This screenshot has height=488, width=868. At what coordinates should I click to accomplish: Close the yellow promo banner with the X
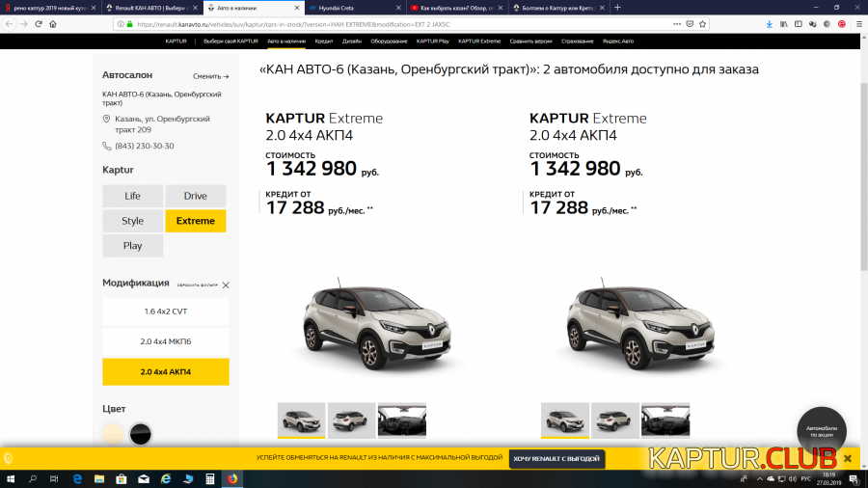pyautogui.click(x=848, y=458)
